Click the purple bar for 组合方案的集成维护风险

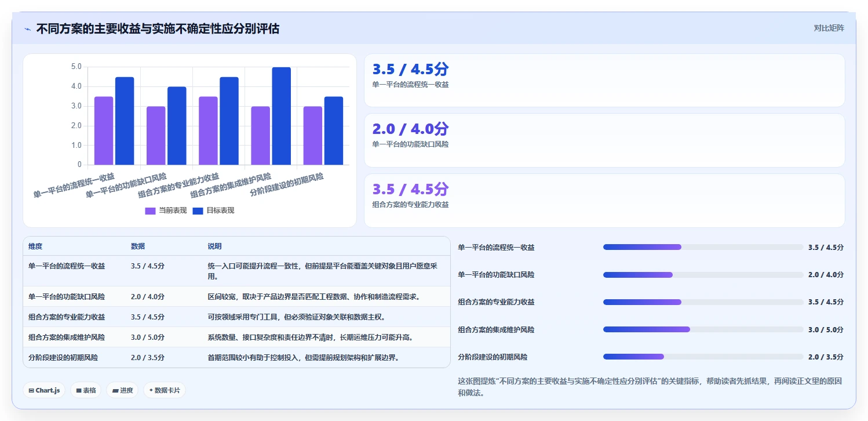click(260, 136)
